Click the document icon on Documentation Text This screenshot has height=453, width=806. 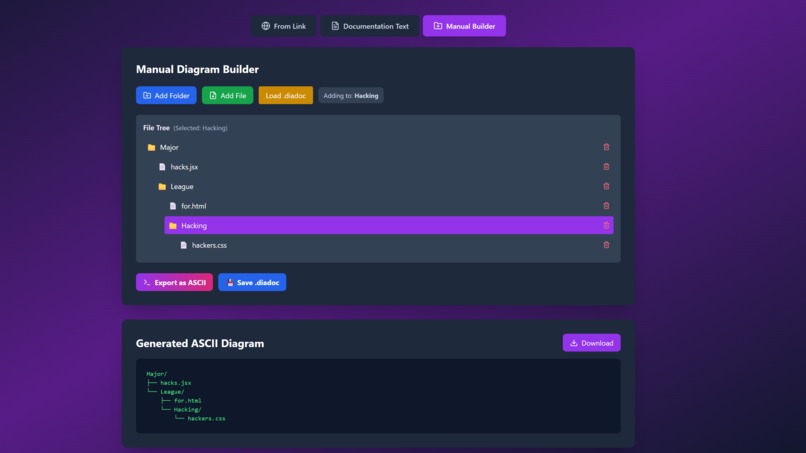(335, 26)
